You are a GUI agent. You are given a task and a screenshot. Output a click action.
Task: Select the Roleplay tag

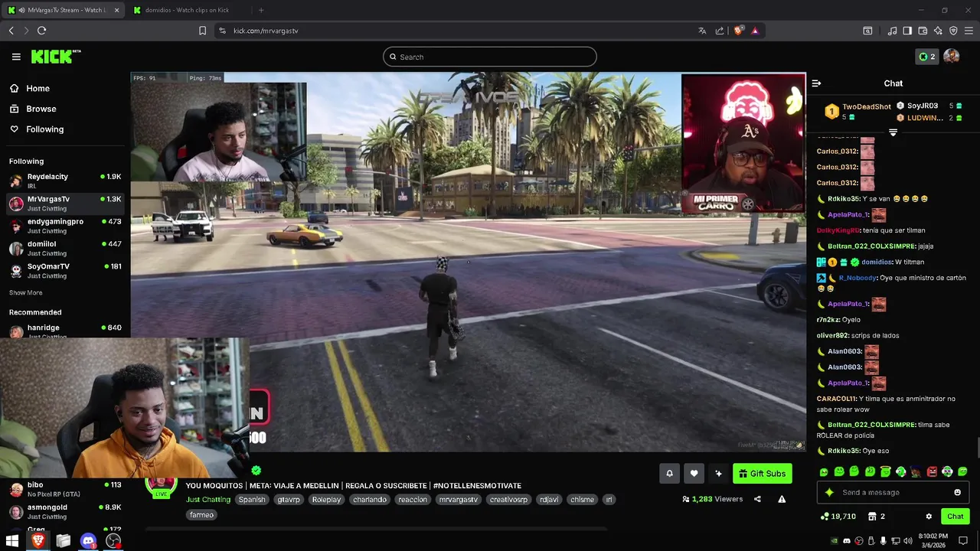click(327, 500)
